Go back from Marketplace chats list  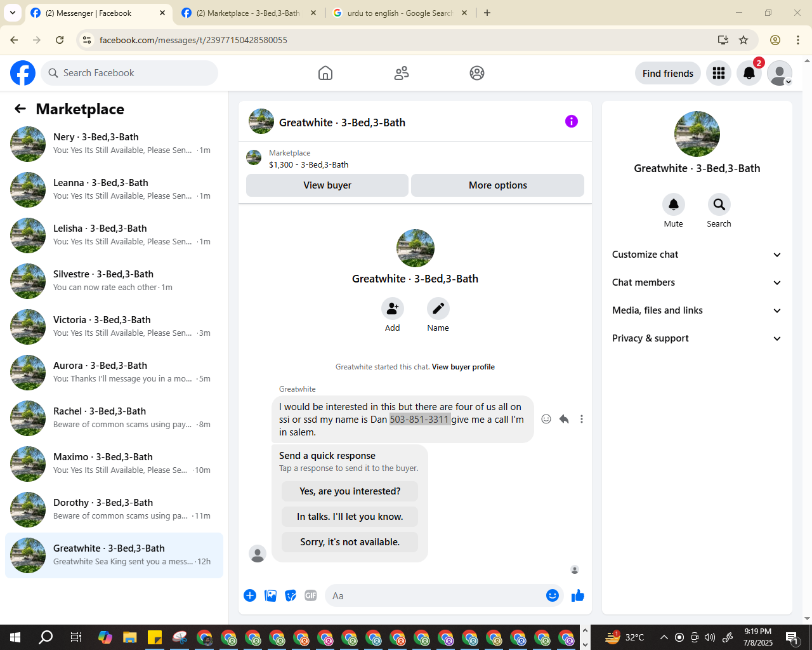pos(20,109)
